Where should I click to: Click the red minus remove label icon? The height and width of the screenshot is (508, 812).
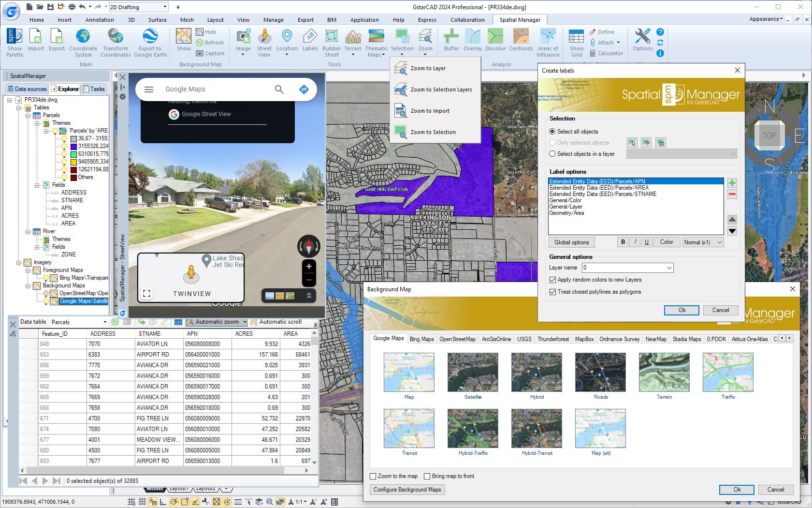tap(732, 194)
